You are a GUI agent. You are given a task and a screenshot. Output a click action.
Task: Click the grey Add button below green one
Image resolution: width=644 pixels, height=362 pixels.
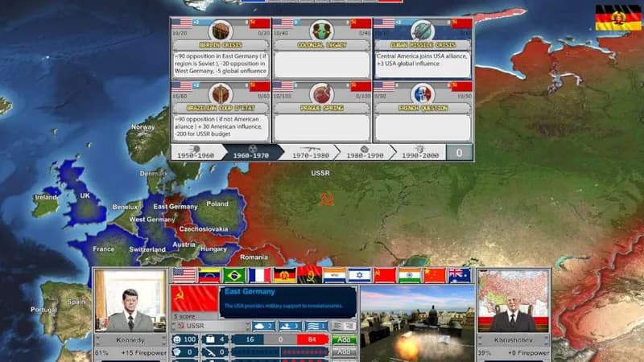pyautogui.click(x=344, y=352)
